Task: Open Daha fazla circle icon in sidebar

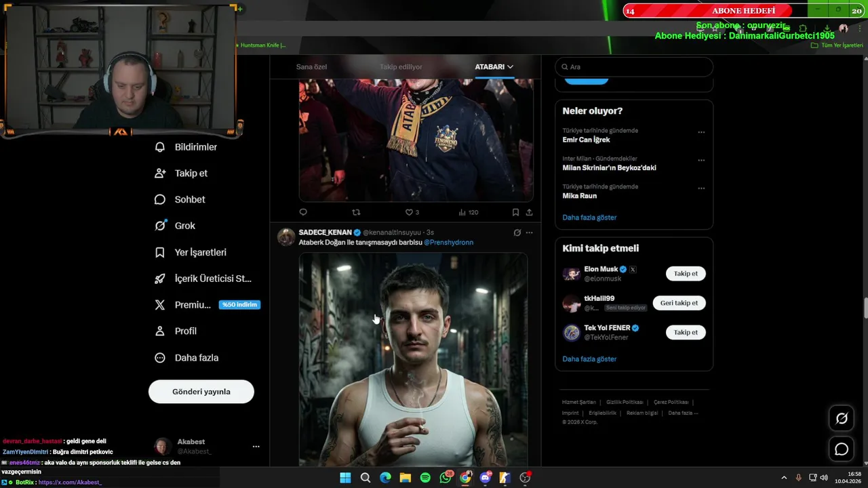Action: click(160, 358)
